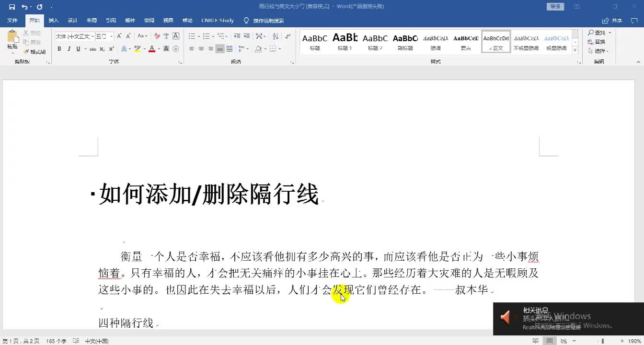Click the Tell me search box
This screenshot has width=644, height=345.
(264, 21)
